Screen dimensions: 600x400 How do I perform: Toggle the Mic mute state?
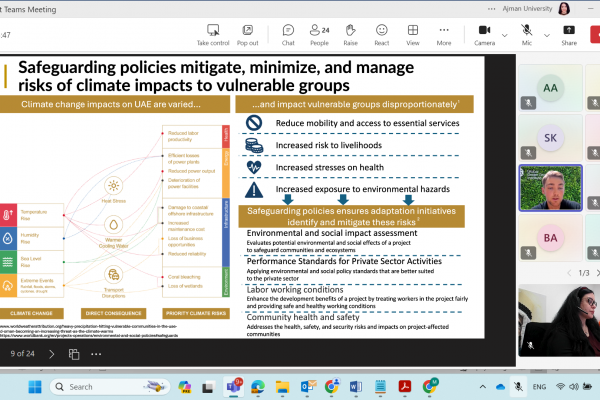pyautogui.click(x=527, y=34)
